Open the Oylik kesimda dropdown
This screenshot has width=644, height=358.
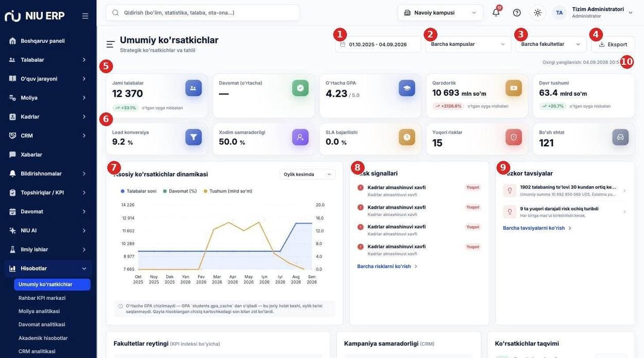(x=308, y=174)
